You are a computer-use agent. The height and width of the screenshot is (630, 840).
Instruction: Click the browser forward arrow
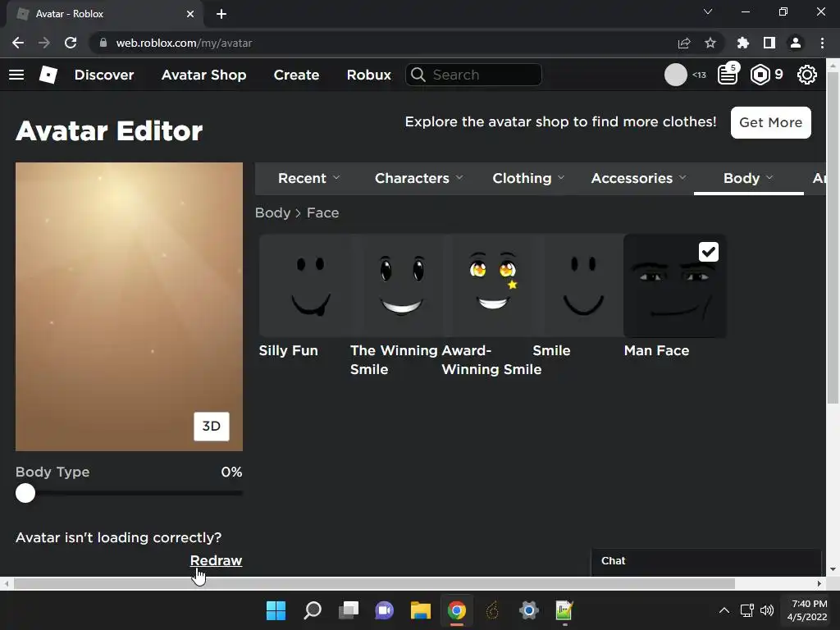point(44,43)
